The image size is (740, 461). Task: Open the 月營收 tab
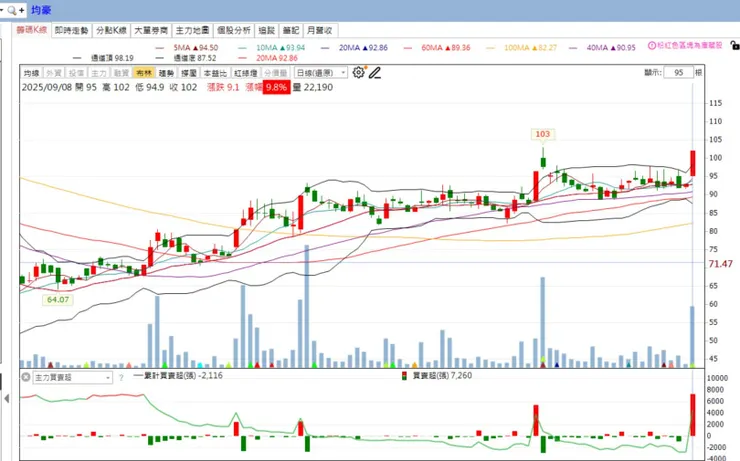(320, 30)
